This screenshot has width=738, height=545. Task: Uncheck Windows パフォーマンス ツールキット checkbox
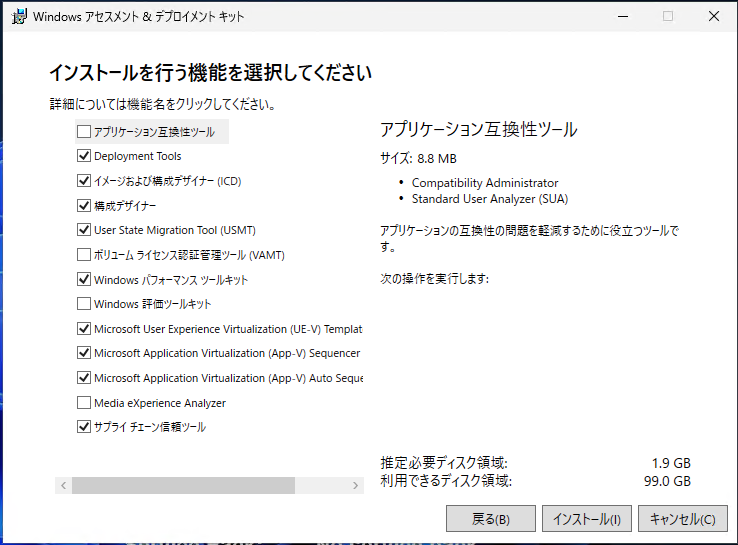[x=84, y=279]
